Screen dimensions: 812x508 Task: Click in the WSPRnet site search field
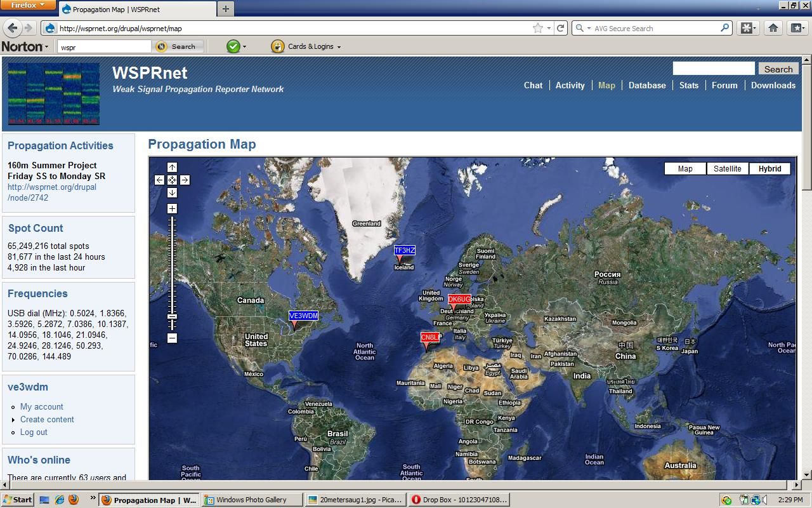pyautogui.click(x=714, y=68)
